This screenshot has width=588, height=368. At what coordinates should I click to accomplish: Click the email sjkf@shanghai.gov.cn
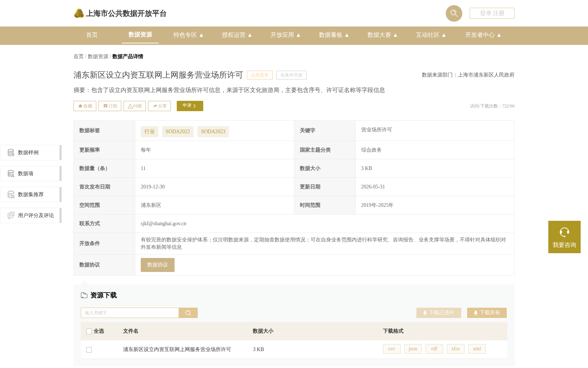[x=164, y=224]
